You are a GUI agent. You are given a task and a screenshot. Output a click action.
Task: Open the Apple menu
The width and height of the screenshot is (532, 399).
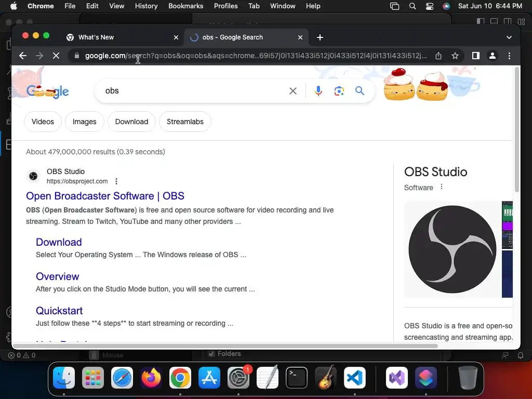tap(14, 6)
